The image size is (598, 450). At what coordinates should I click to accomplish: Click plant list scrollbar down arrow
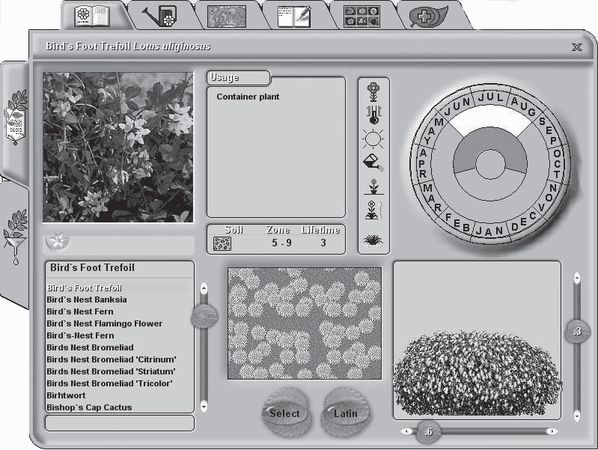pos(204,405)
